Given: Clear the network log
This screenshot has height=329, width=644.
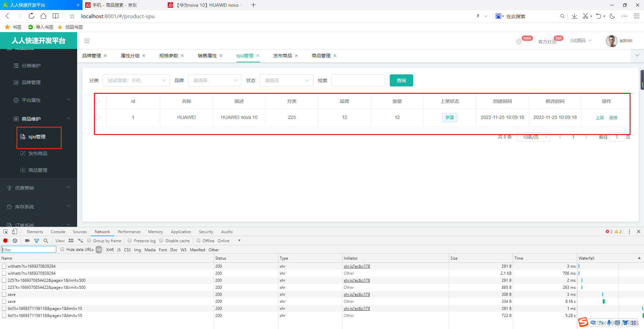Looking at the screenshot, I should [x=15, y=241].
